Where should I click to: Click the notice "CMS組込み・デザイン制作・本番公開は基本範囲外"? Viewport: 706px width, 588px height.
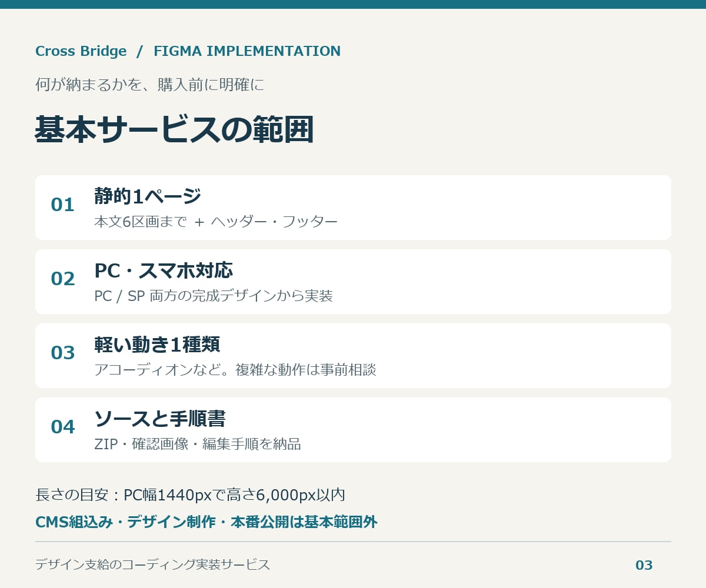click(207, 522)
